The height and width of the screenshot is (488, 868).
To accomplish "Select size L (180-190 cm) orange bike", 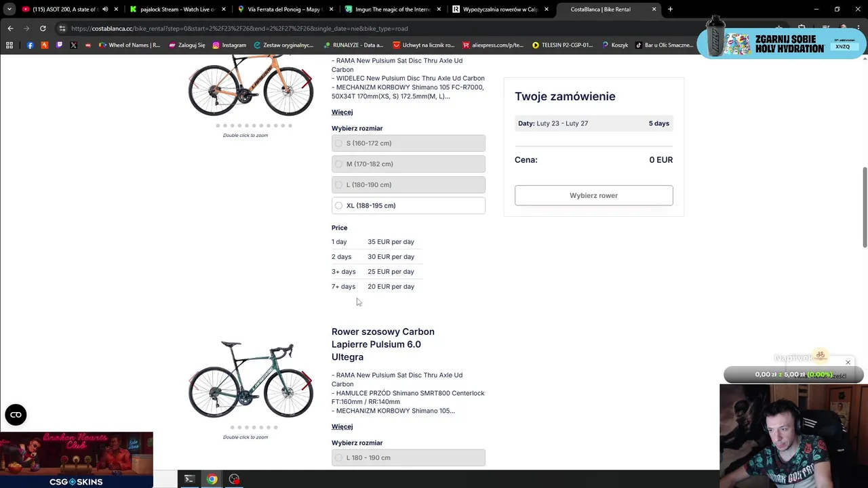I will tap(339, 184).
